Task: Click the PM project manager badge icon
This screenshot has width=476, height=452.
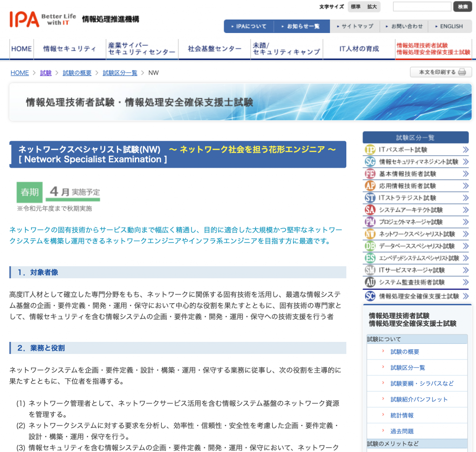Action: click(370, 222)
